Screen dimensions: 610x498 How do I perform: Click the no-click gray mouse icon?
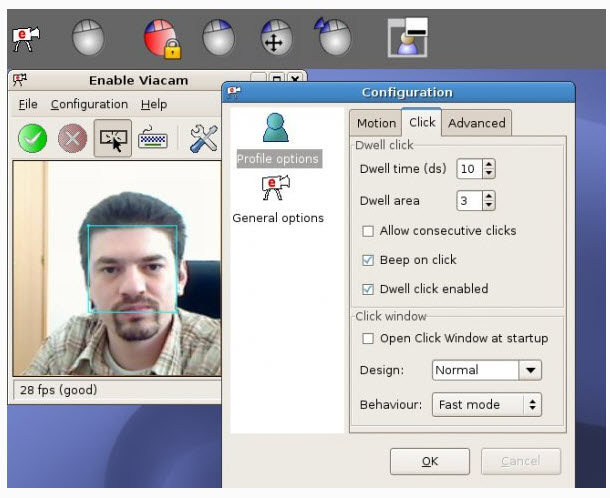pyautogui.click(x=88, y=38)
